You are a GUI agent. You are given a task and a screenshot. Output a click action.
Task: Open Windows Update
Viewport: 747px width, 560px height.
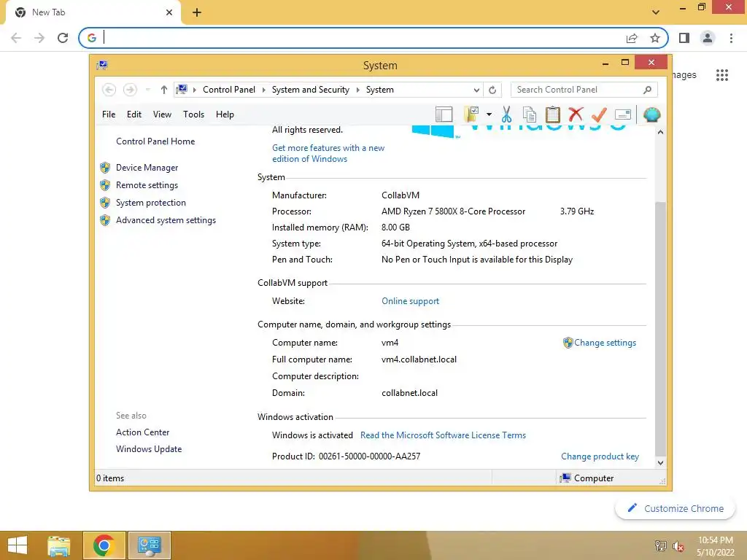point(149,449)
